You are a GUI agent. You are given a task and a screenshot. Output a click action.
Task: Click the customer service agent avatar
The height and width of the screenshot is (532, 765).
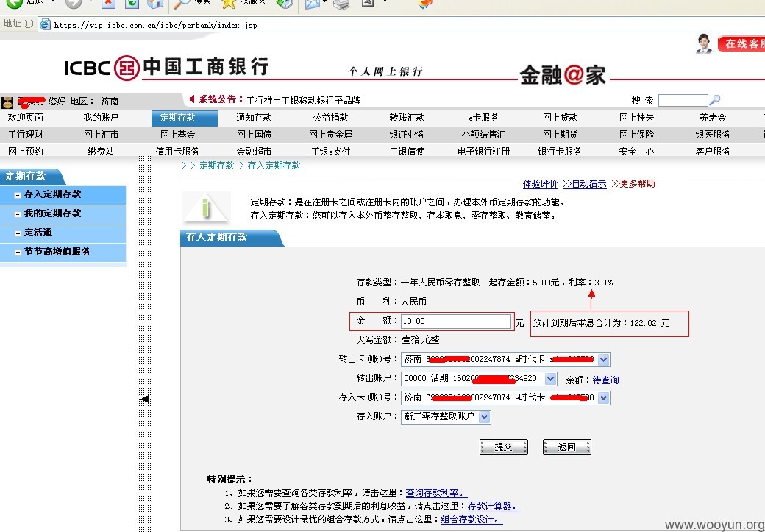[703, 44]
